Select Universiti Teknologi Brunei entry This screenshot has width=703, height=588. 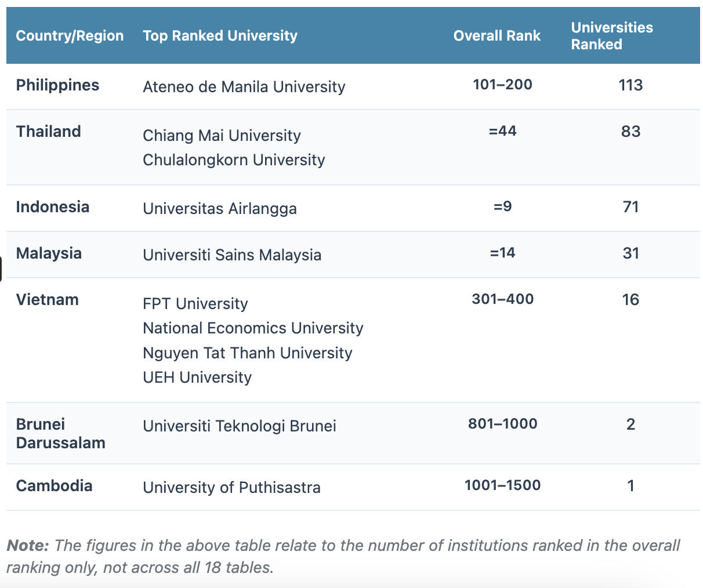[x=240, y=426]
